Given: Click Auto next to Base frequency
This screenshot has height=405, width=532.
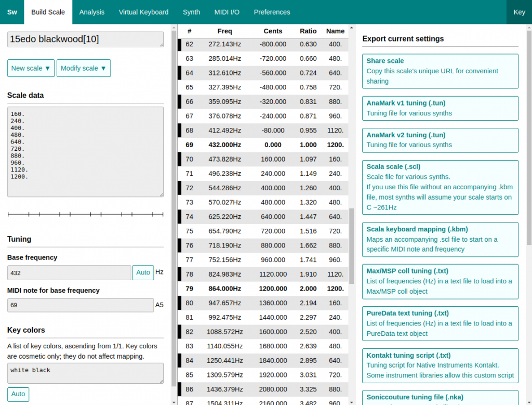Looking at the screenshot, I should 143,272.
